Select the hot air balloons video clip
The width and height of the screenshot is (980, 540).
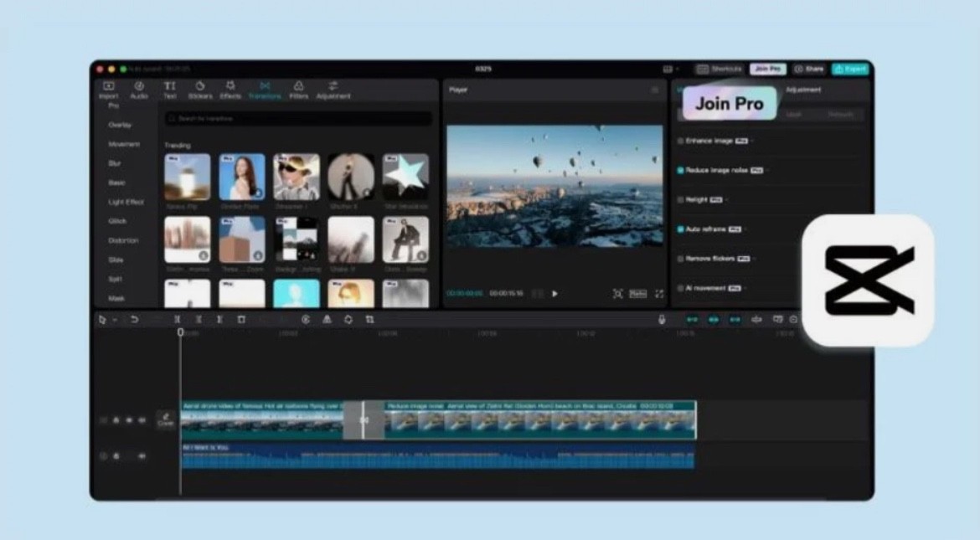tap(262, 419)
